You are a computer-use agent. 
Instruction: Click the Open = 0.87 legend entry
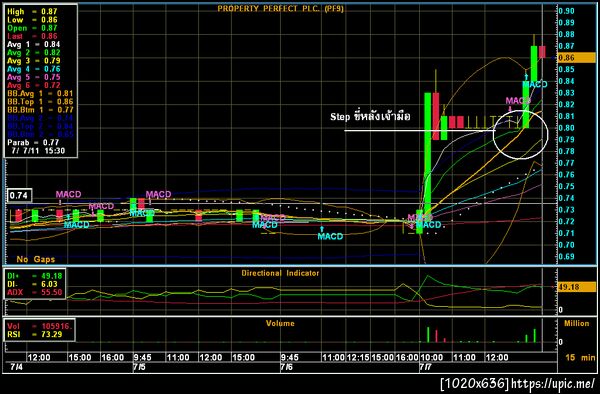point(33,28)
